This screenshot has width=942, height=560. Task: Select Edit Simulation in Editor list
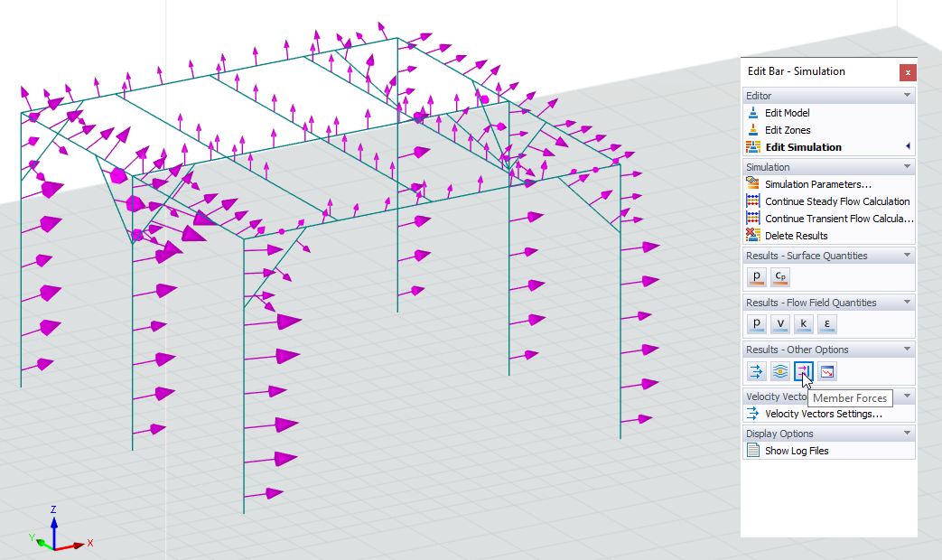click(x=803, y=147)
